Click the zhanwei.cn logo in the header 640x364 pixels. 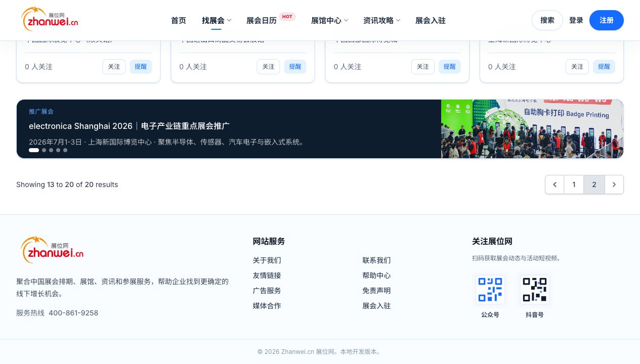pyautogui.click(x=50, y=19)
